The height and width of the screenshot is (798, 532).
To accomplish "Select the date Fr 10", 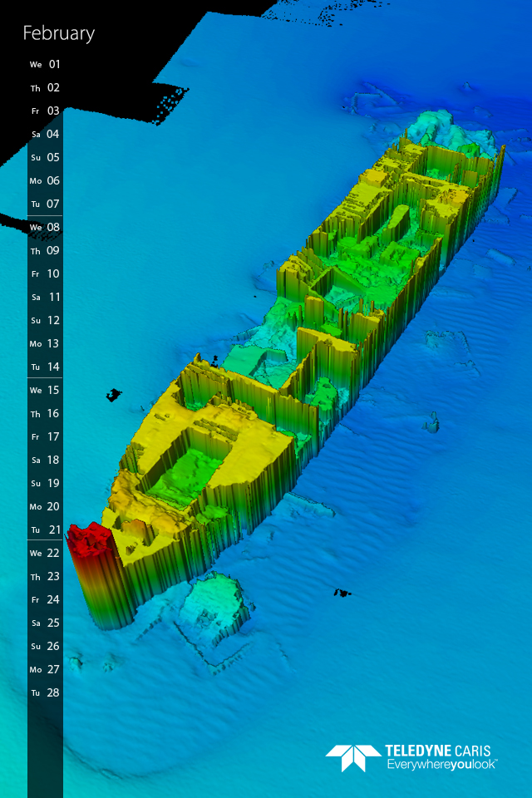I will point(45,273).
